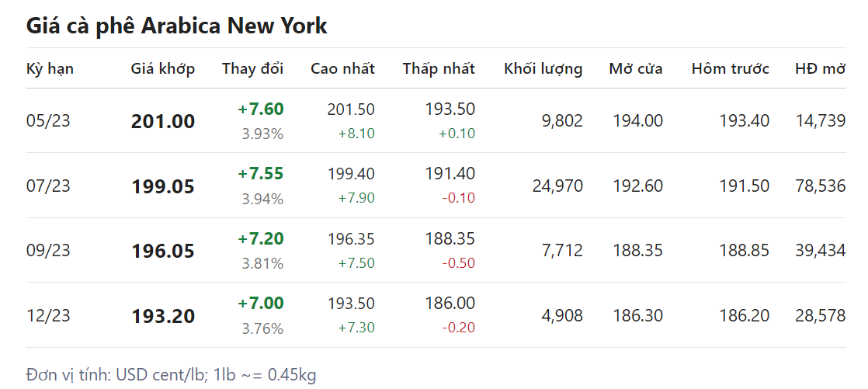Click the 'Khối lượng' column header
The width and height of the screenshot is (868, 389).
pyautogui.click(x=543, y=68)
